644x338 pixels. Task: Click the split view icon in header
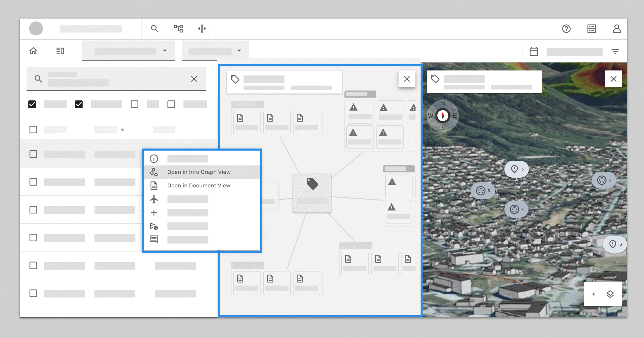point(202,29)
